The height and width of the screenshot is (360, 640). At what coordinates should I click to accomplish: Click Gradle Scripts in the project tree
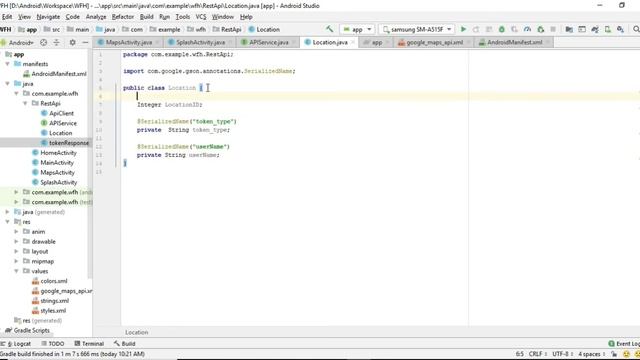31,330
